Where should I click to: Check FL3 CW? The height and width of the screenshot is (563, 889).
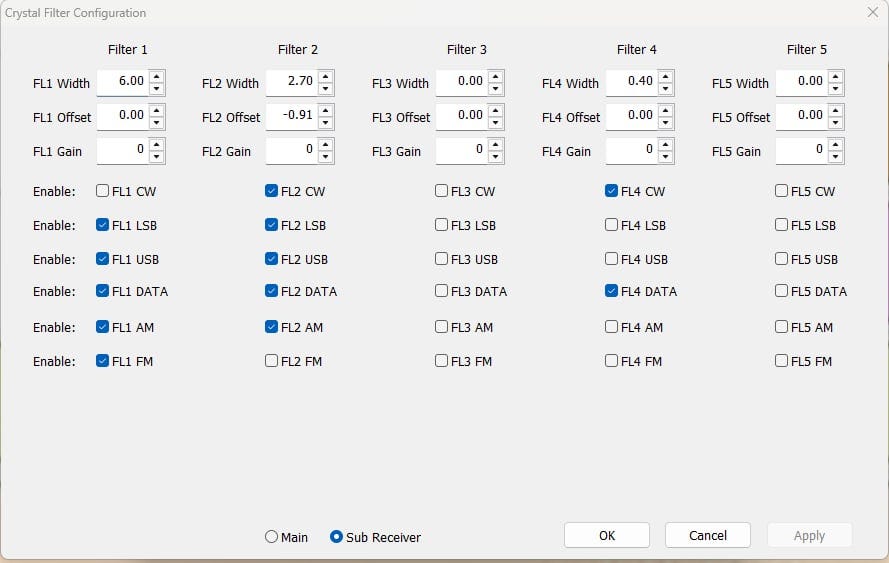click(441, 191)
